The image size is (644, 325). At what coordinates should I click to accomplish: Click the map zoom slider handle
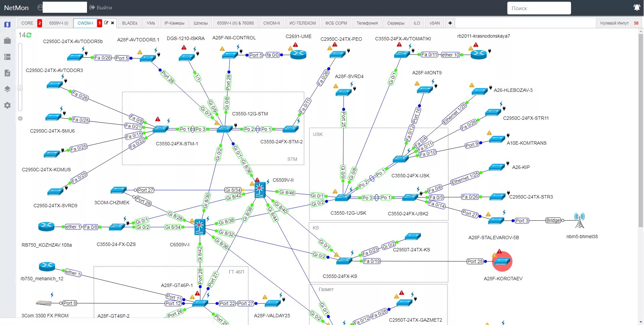click(20, 88)
